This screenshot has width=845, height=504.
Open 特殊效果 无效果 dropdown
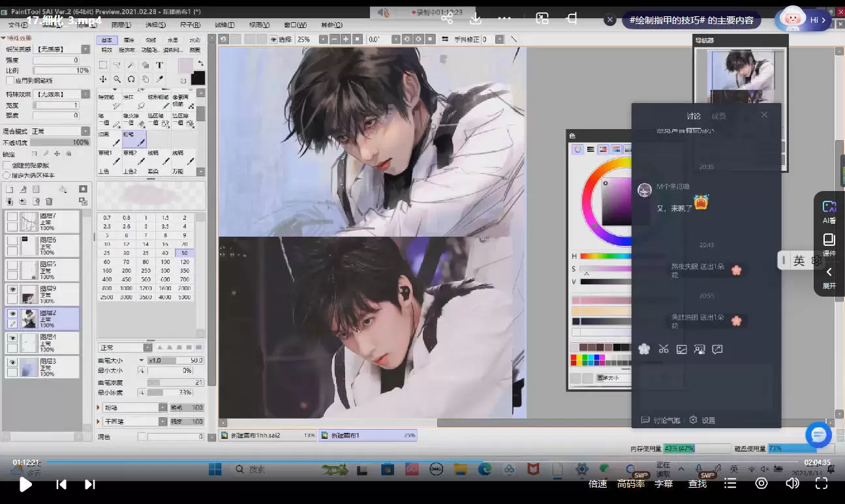point(85,95)
